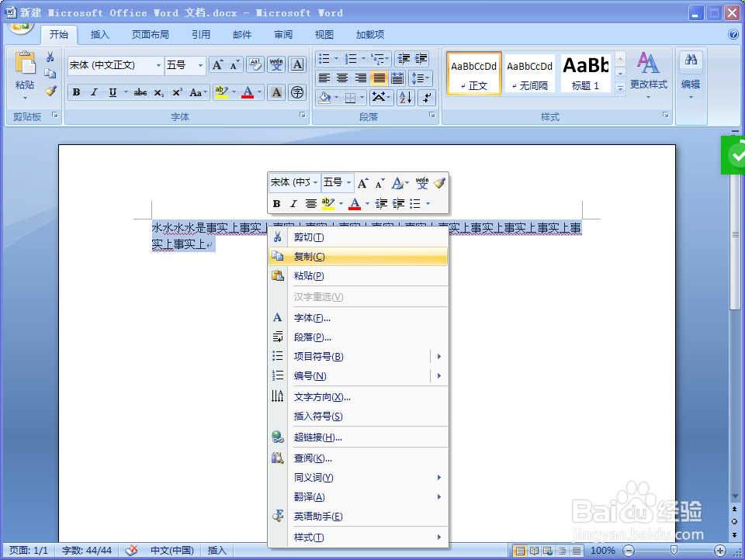The width and height of the screenshot is (745, 560).
Task: Click the zoom in plus button
Action: 720,551
